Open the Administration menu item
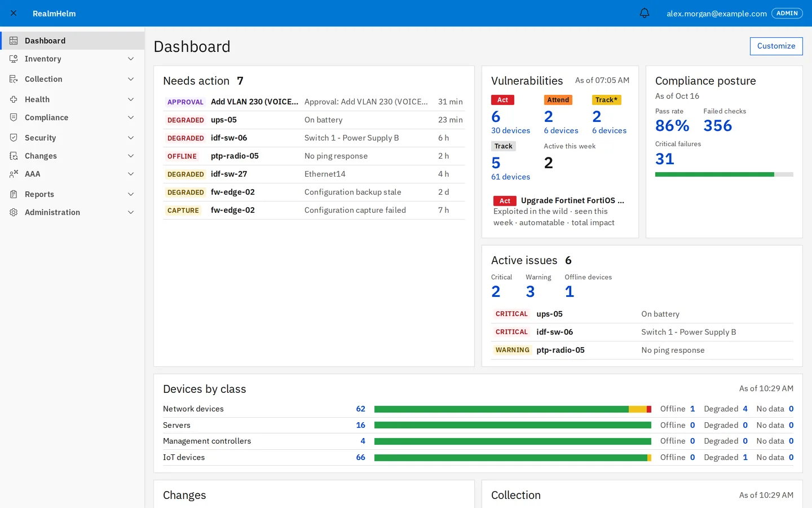 [x=72, y=212]
